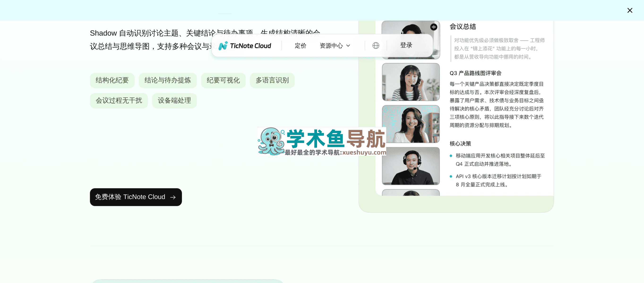644x283 pixels.
Task: Click the 登录 login button
Action: coord(406,45)
